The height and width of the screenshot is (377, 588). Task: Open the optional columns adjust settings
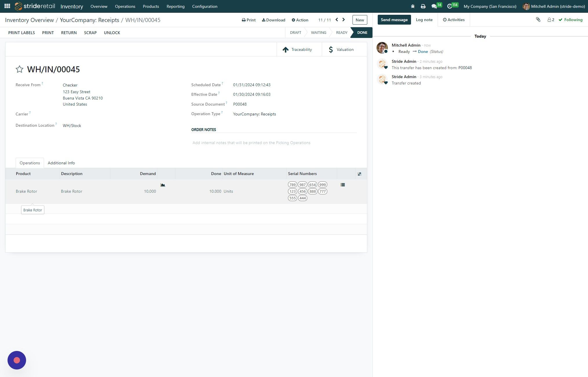click(x=359, y=174)
